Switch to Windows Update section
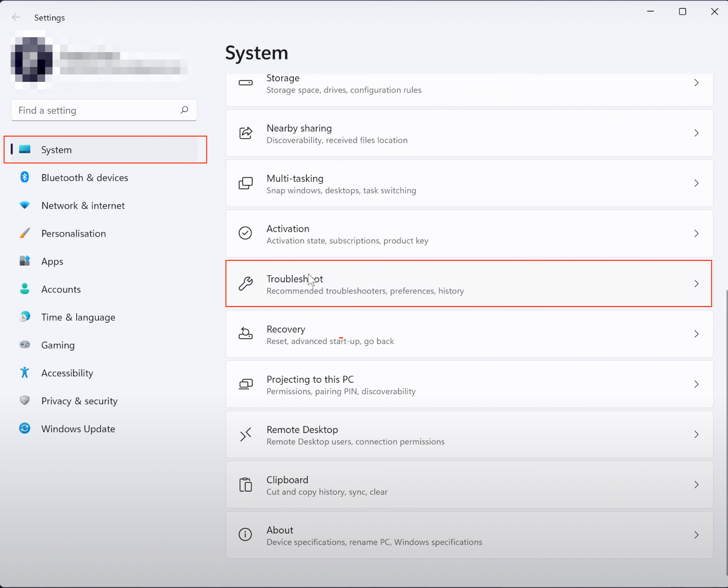 pyautogui.click(x=78, y=429)
